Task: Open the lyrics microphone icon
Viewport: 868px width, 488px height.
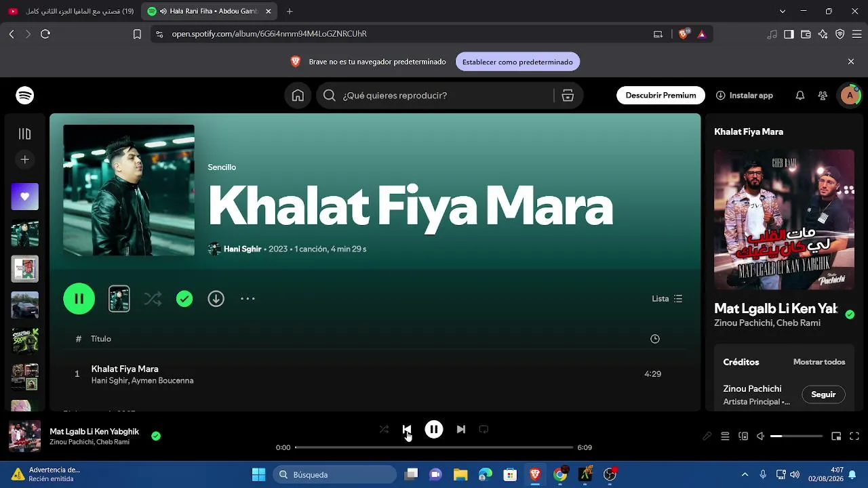Action: pyautogui.click(x=707, y=436)
